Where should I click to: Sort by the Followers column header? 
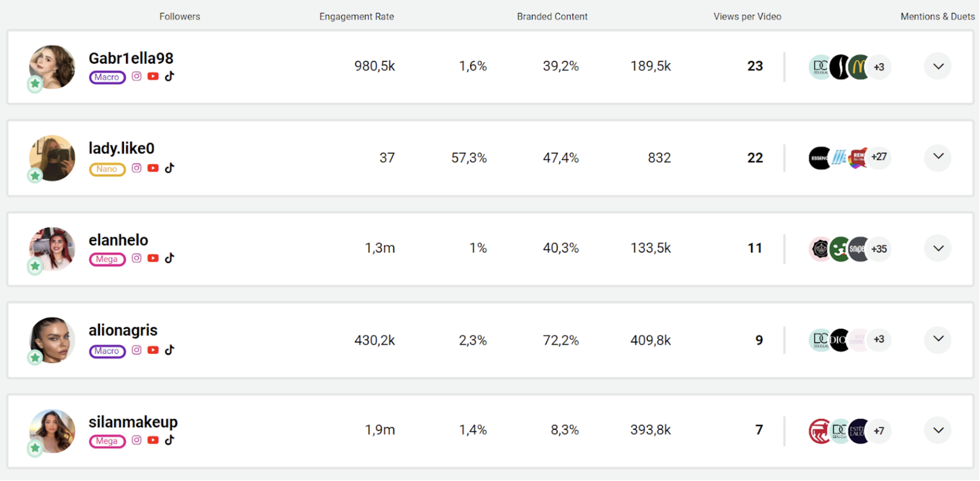180,17
